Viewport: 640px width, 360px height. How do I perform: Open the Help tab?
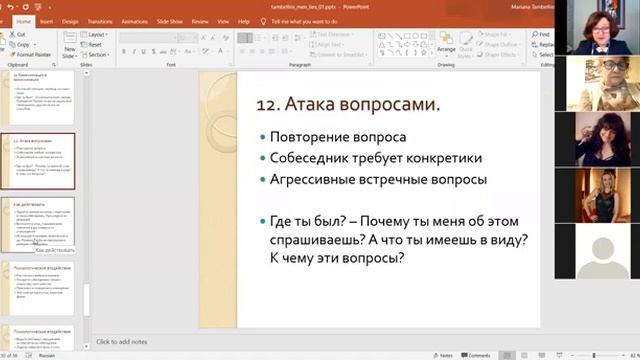pyautogui.click(x=244, y=22)
